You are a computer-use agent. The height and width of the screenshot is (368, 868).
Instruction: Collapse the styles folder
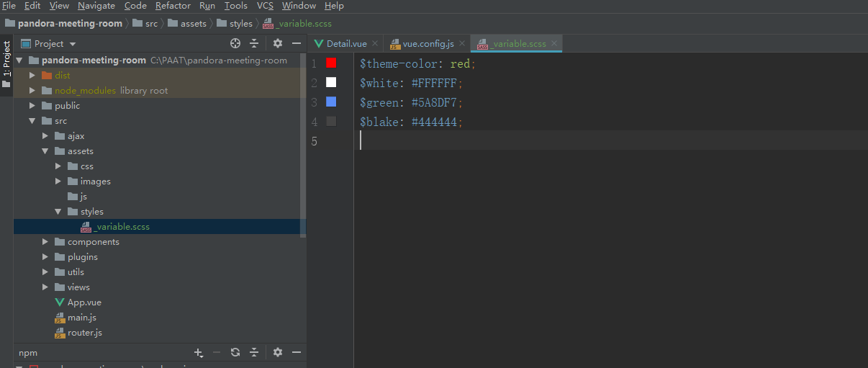coord(58,212)
